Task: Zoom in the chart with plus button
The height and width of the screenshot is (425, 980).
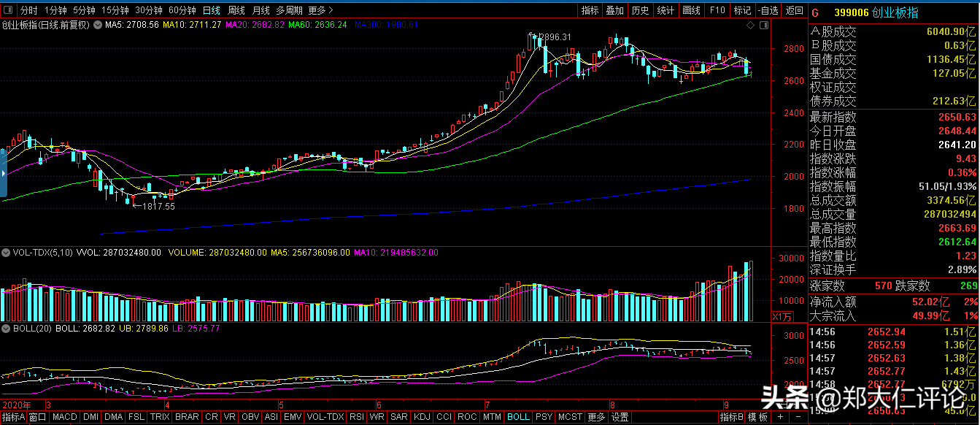Action: click(x=780, y=417)
